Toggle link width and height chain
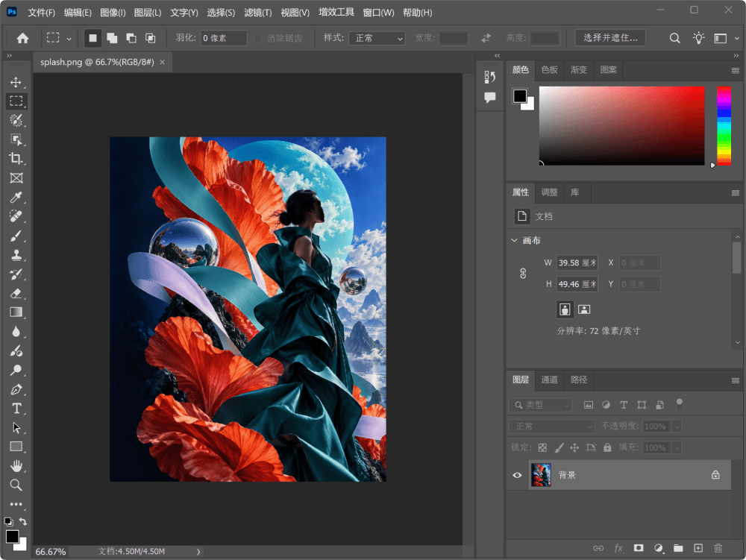The image size is (746, 560). (x=523, y=274)
